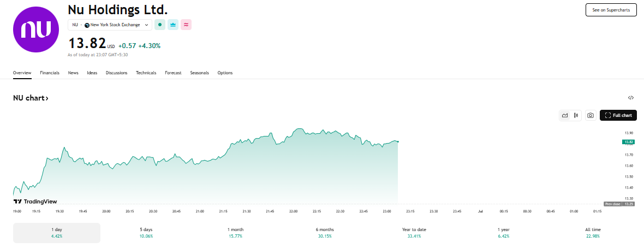Open the Ideas tab
This screenshot has height=248, width=644.
point(92,73)
